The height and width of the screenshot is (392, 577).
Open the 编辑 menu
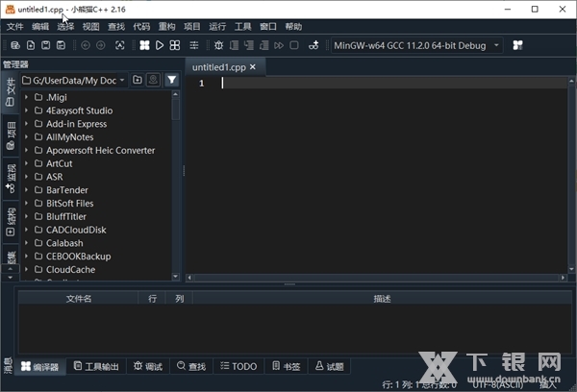click(40, 27)
